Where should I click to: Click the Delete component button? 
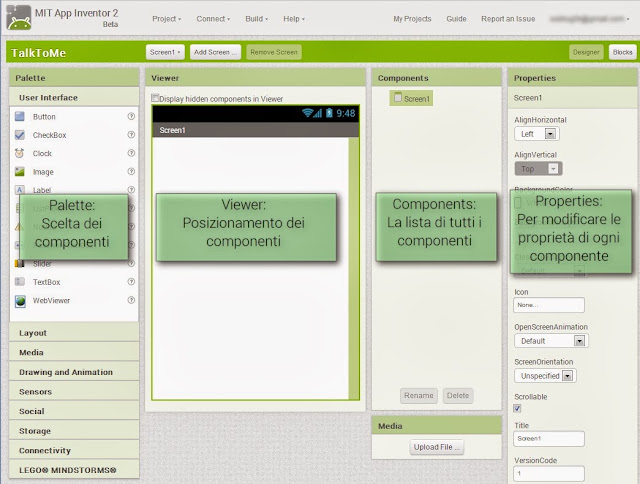(x=458, y=395)
